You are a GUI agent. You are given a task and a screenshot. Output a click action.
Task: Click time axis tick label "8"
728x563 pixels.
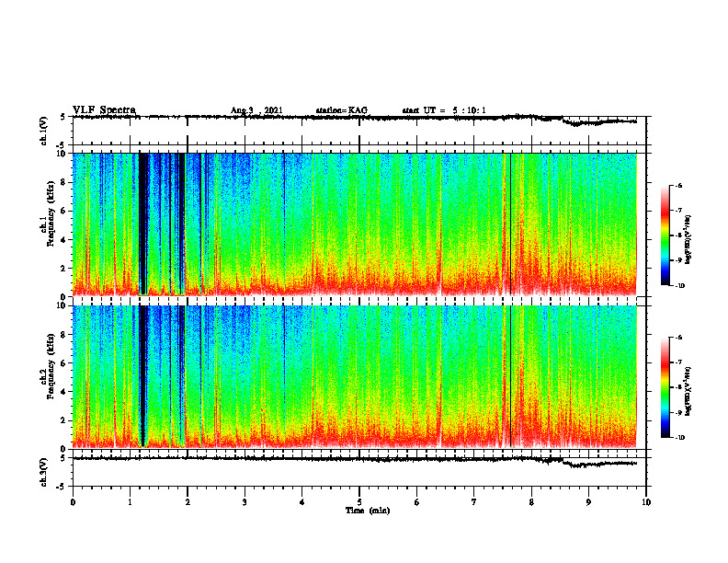[531, 502]
